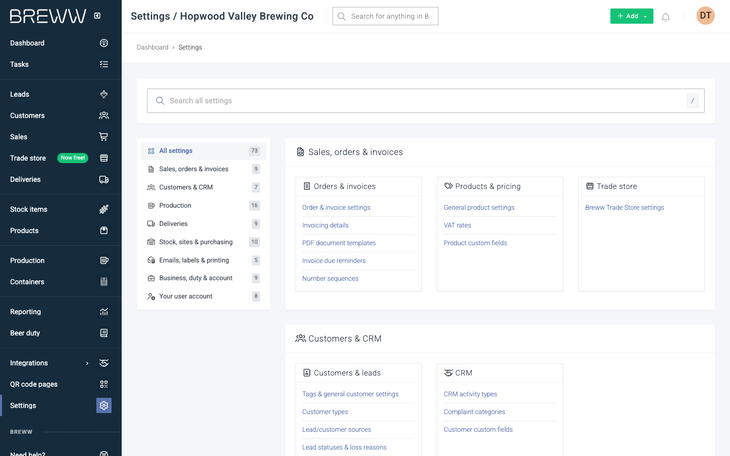The width and height of the screenshot is (730, 456).
Task: Click the Containers icon
Action: point(104,282)
